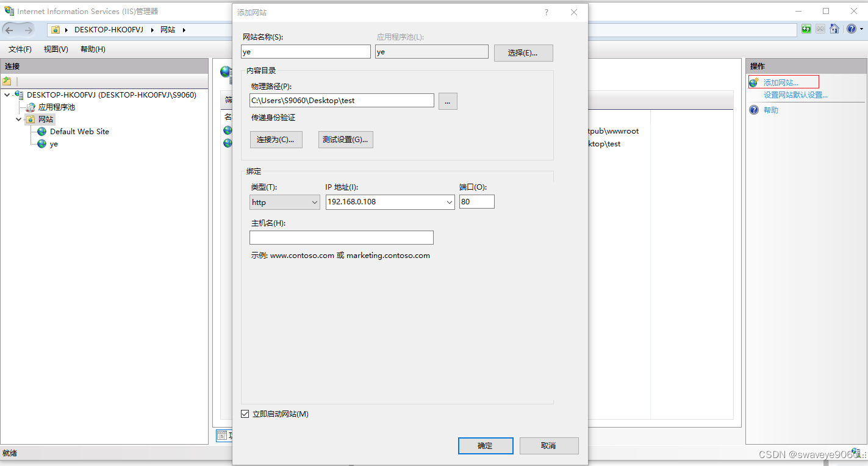The width and height of the screenshot is (868, 466).
Task: Click the ... browse button for physical path
Action: tap(448, 101)
